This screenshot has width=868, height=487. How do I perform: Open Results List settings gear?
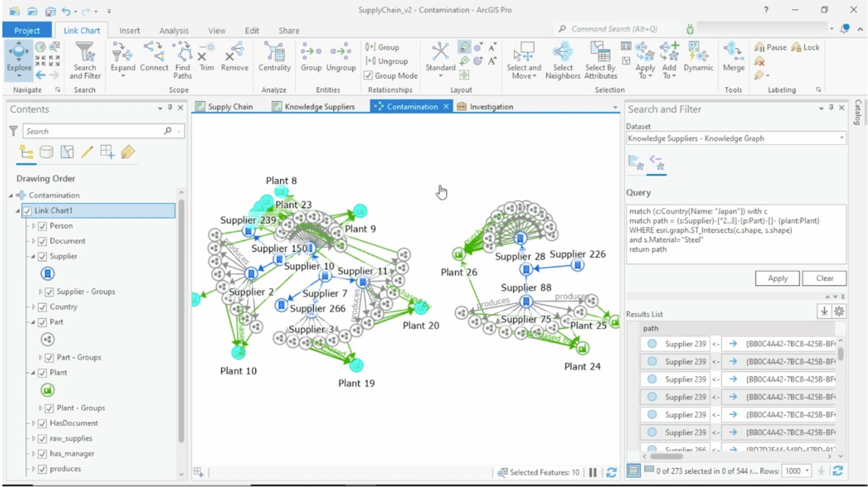[839, 311]
